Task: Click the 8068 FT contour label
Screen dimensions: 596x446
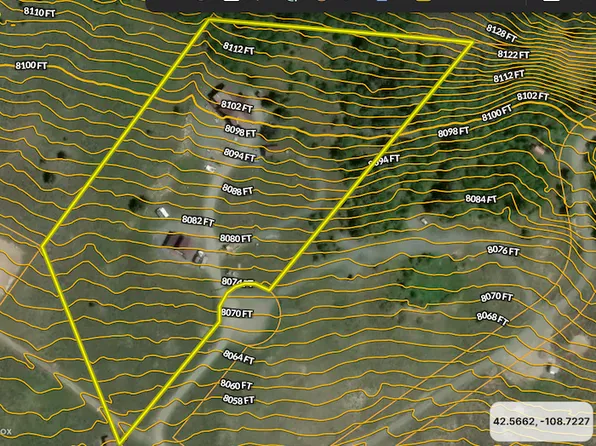Action: click(492, 318)
